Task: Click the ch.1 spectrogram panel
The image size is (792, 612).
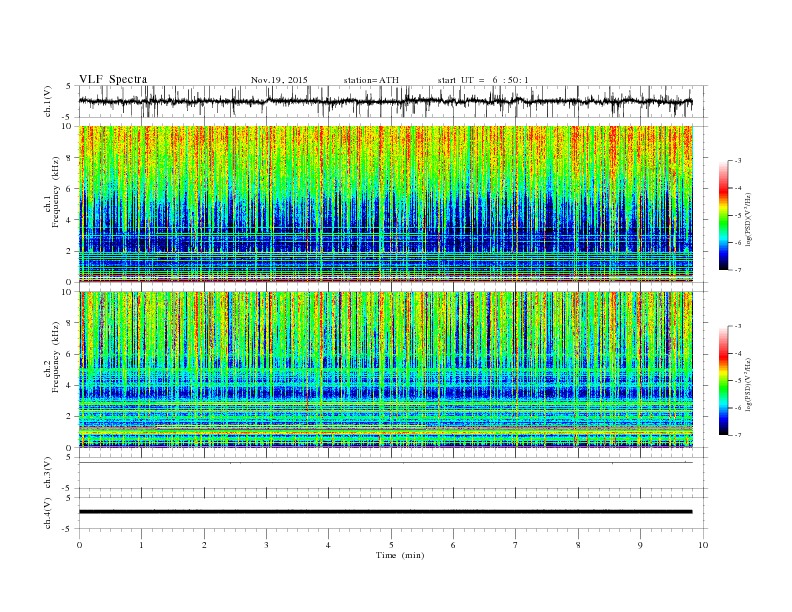Action: (386, 204)
